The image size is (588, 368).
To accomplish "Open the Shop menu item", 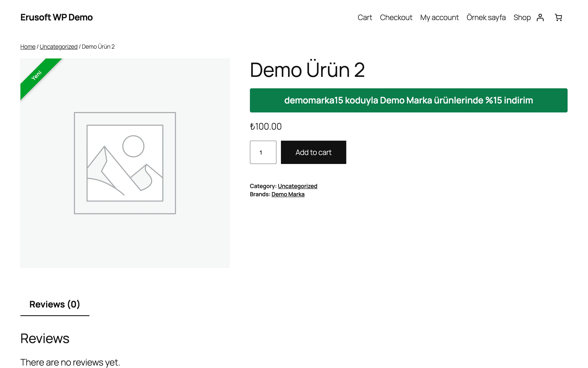I will pyautogui.click(x=522, y=18).
